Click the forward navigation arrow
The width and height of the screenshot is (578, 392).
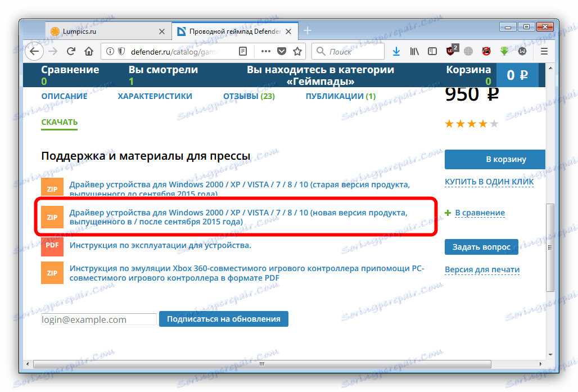(x=53, y=51)
